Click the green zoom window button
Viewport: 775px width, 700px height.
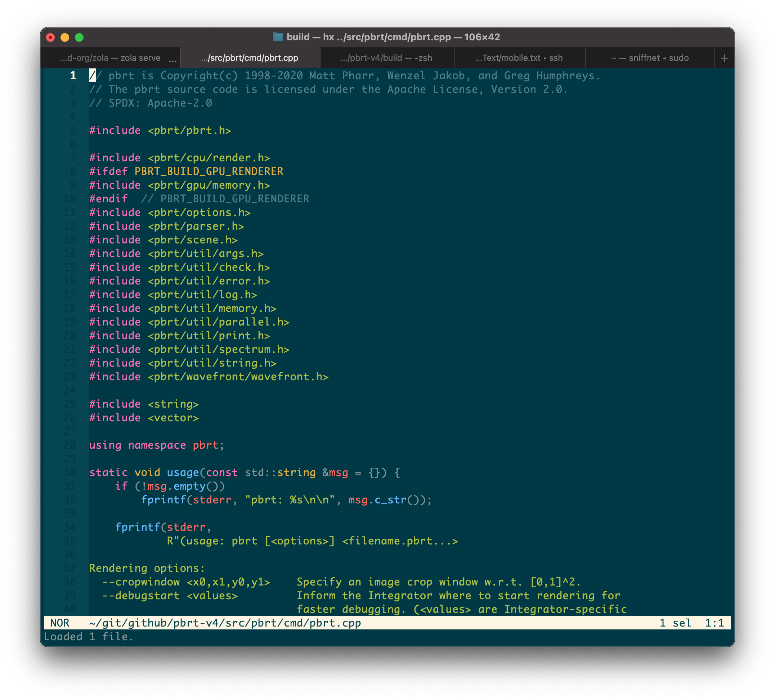pos(79,37)
